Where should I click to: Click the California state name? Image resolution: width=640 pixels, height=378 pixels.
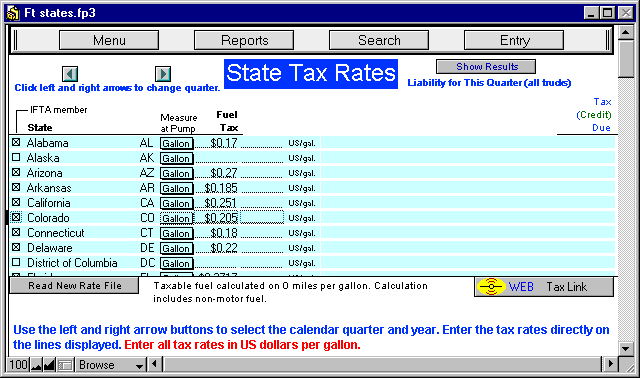49,203
